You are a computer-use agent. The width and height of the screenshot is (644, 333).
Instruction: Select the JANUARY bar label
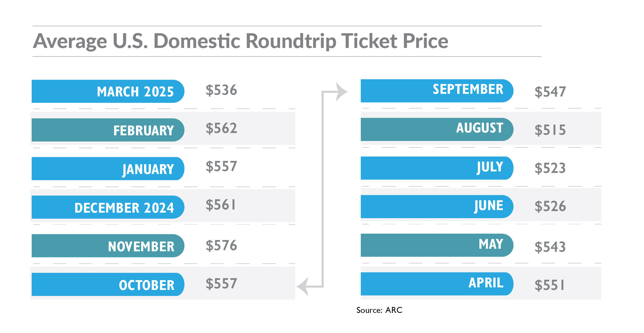coord(148,169)
